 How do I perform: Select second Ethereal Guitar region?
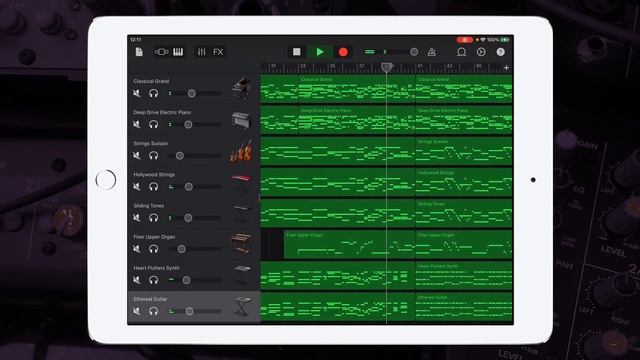click(464, 307)
